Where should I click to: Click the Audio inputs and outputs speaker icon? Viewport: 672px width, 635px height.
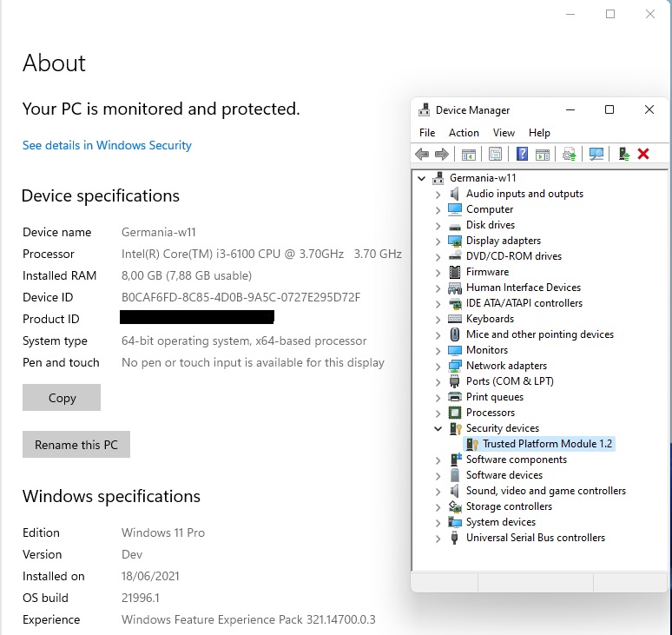(455, 194)
